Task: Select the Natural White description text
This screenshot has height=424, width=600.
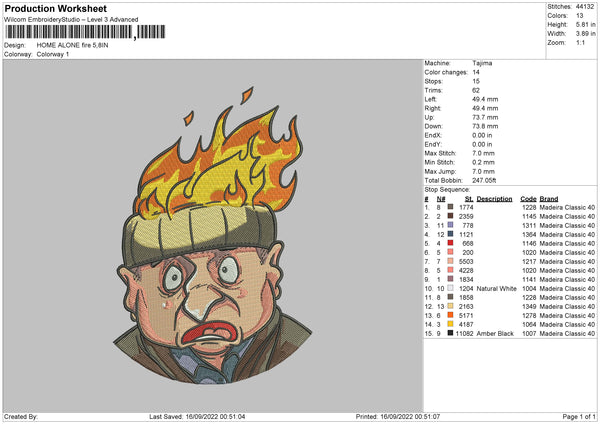Action: [497, 289]
